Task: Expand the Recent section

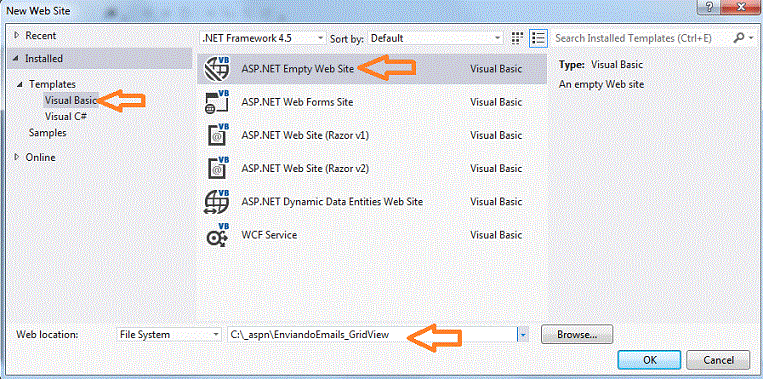Action: 18,36
